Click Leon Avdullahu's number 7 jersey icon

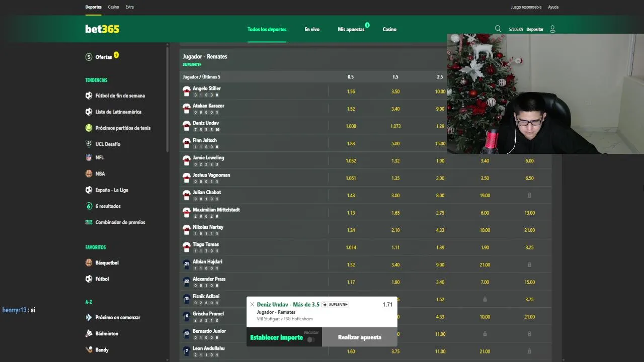pyautogui.click(x=187, y=351)
